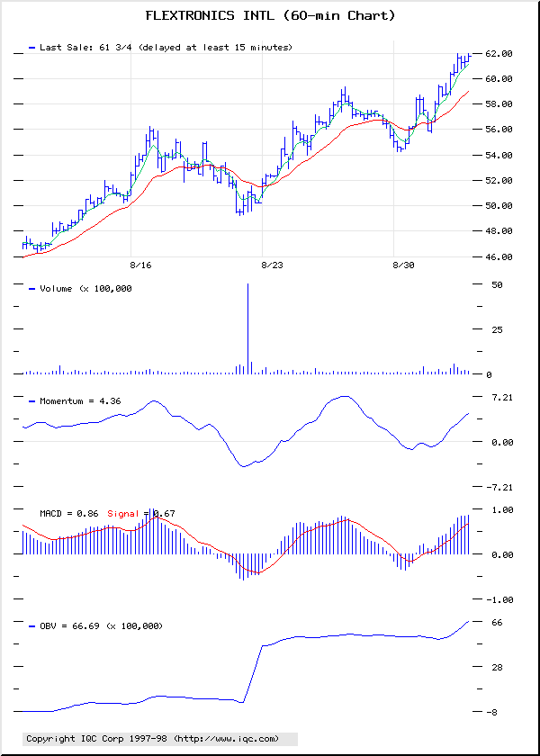Click the 48.00 price axis label

(499, 231)
